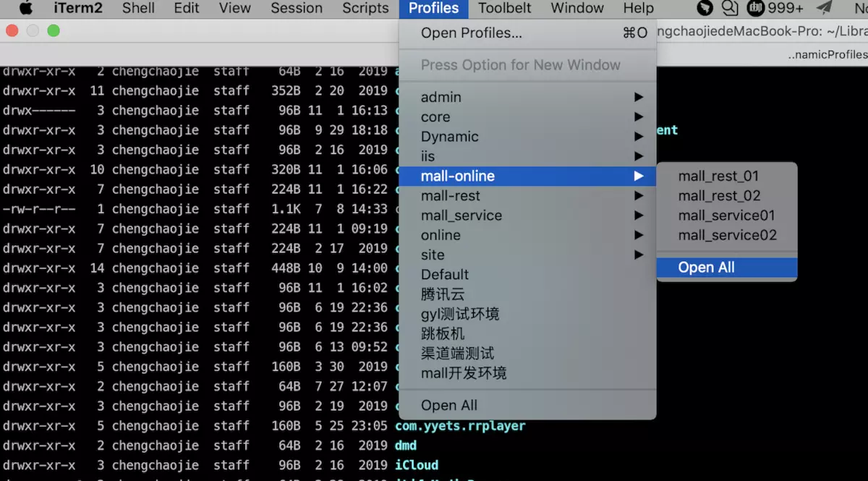The width and height of the screenshot is (868, 481).
Task: Open the Window menu
Action: (577, 8)
